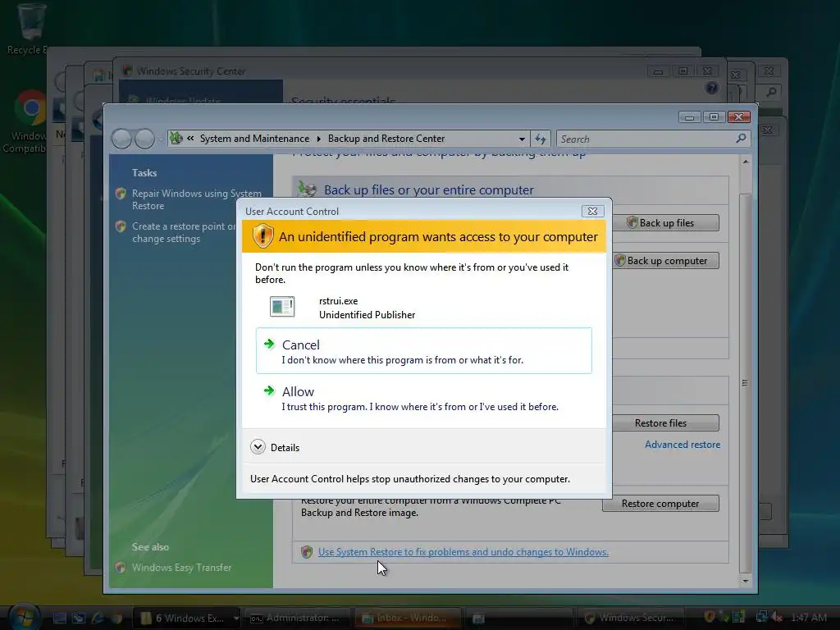This screenshot has width=840, height=630.
Task: Click the shield icon beside Create a restore point
Action: pyautogui.click(x=121, y=226)
